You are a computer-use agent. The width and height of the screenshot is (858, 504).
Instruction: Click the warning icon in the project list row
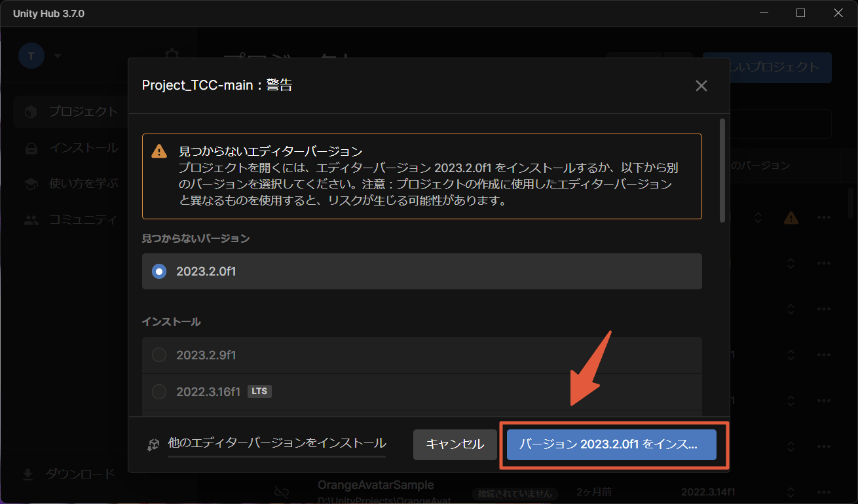coord(791,217)
